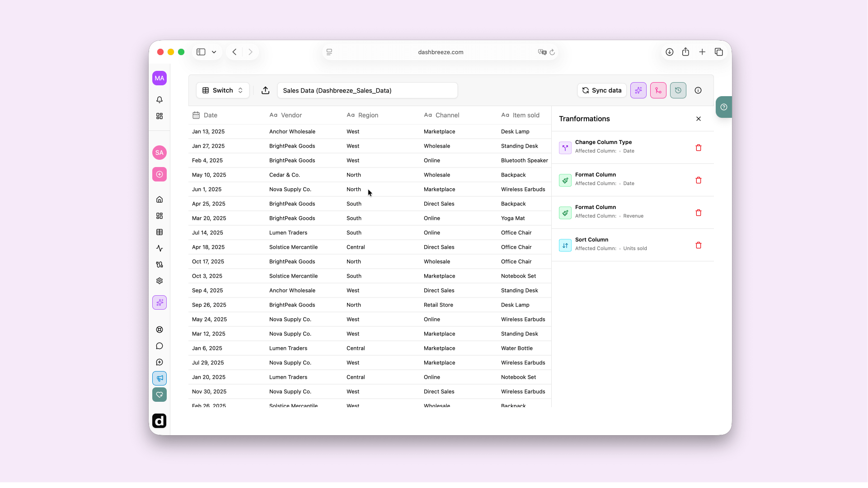Open the history clock icon

pyautogui.click(x=678, y=90)
